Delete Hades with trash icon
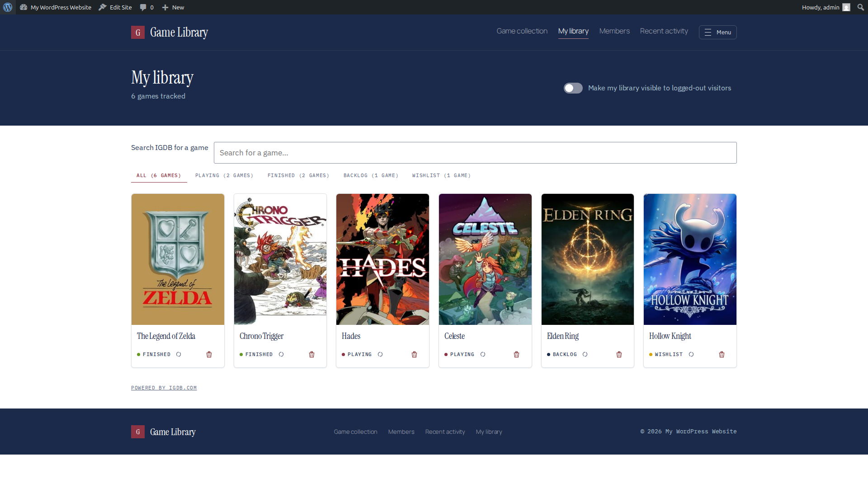This screenshot has width=868, height=488. click(x=414, y=354)
